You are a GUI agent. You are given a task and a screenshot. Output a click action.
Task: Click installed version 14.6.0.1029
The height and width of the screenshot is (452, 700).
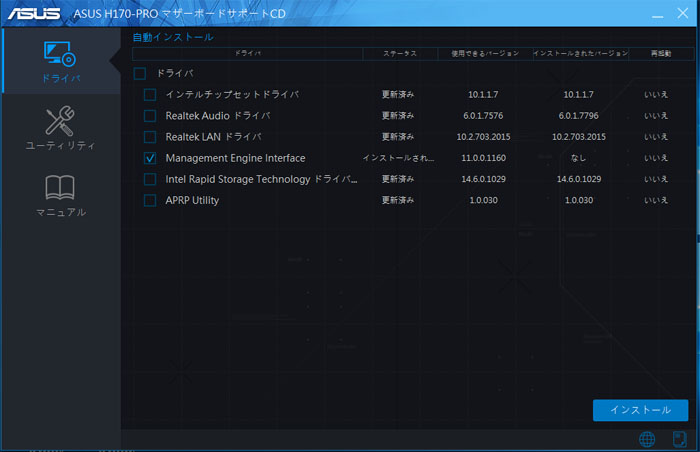(579, 179)
